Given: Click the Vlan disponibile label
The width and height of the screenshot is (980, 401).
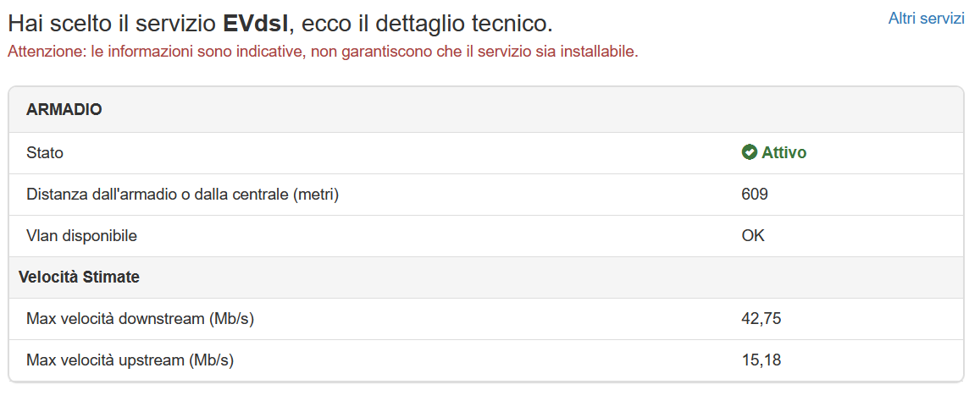Looking at the screenshot, I should pos(81,236).
